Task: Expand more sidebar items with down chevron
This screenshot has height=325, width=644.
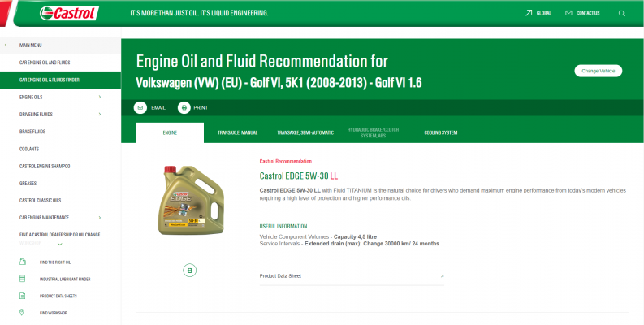Action: pyautogui.click(x=60, y=244)
